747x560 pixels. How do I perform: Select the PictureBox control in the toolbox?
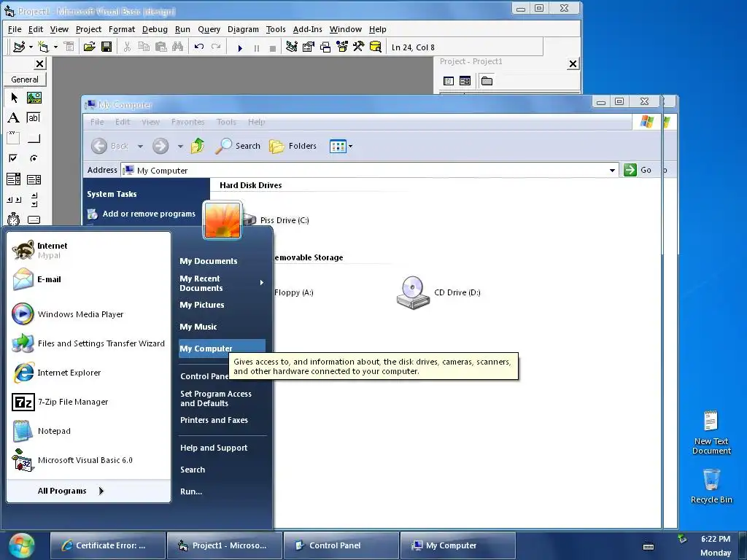click(34, 98)
